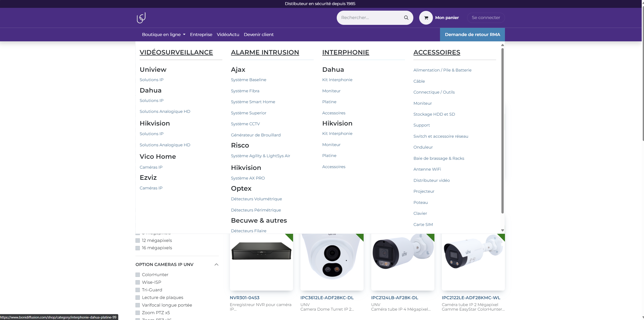Click the site logo icon

141,18
